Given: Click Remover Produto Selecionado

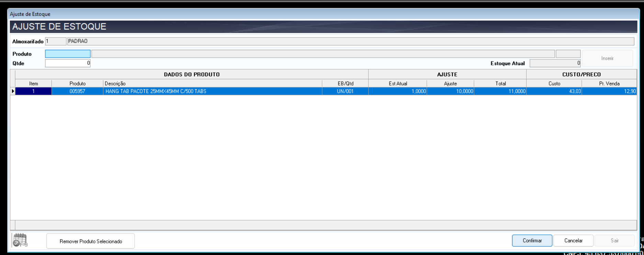Looking at the screenshot, I should coord(91,241).
